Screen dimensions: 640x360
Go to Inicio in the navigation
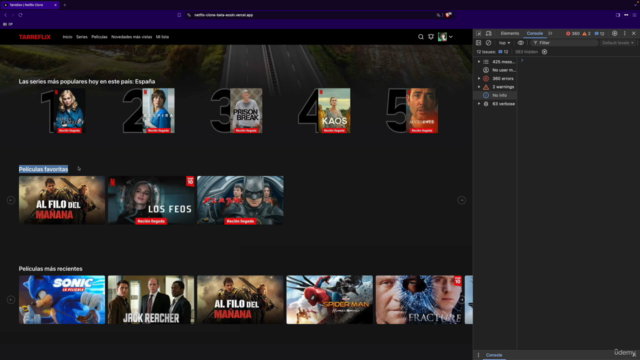click(67, 37)
